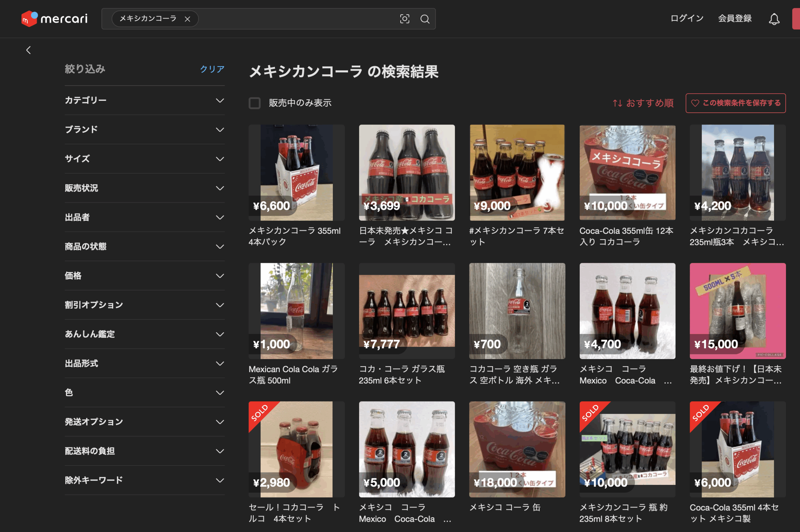Click この検索条件を保存する button
This screenshot has height=532, width=800.
(736, 103)
